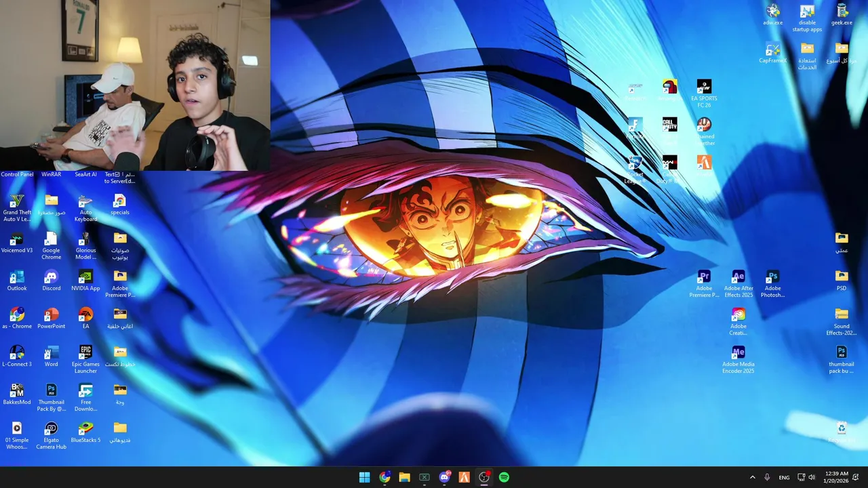Open the 'Thumbnail Pack By' PSD file
868x488 pixels.
[51, 398]
